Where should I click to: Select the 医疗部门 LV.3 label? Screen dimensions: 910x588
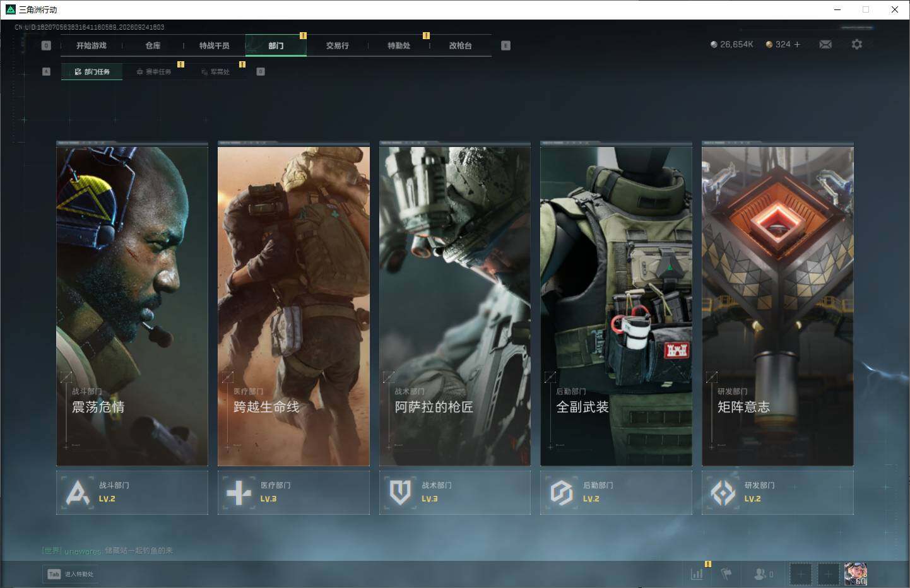click(276, 492)
